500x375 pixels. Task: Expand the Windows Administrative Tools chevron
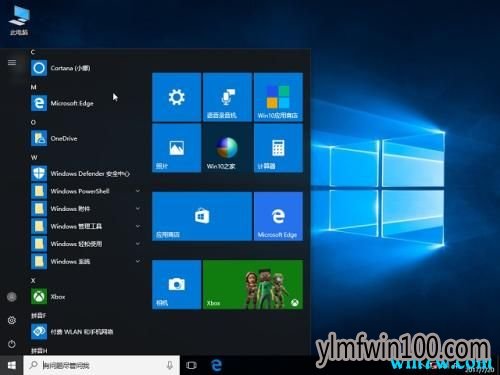pos(138,226)
